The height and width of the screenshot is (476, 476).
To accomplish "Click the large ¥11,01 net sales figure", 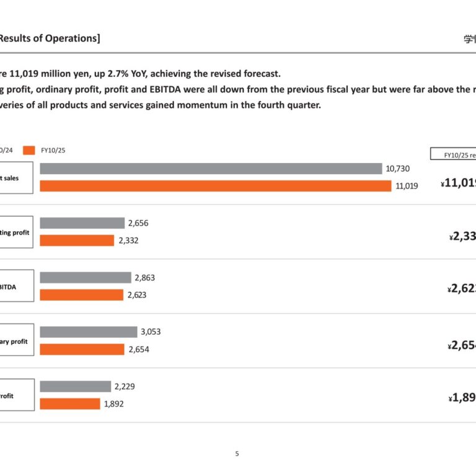I will pyautogui.click(x=459, y=183).
